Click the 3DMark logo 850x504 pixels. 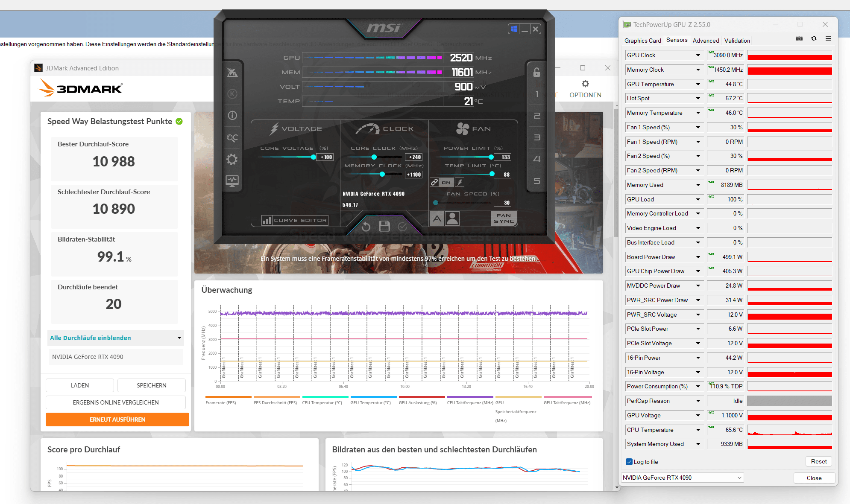coord(80,88)
